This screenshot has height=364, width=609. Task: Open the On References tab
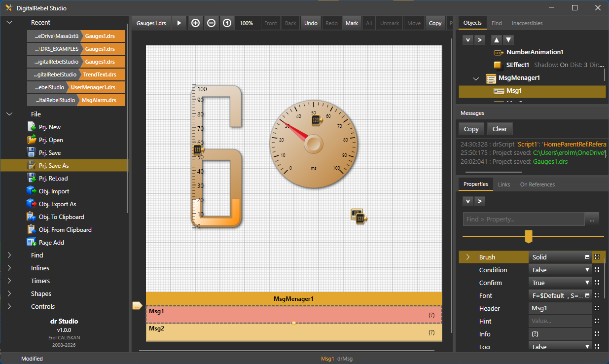click(x=537, y=184)
